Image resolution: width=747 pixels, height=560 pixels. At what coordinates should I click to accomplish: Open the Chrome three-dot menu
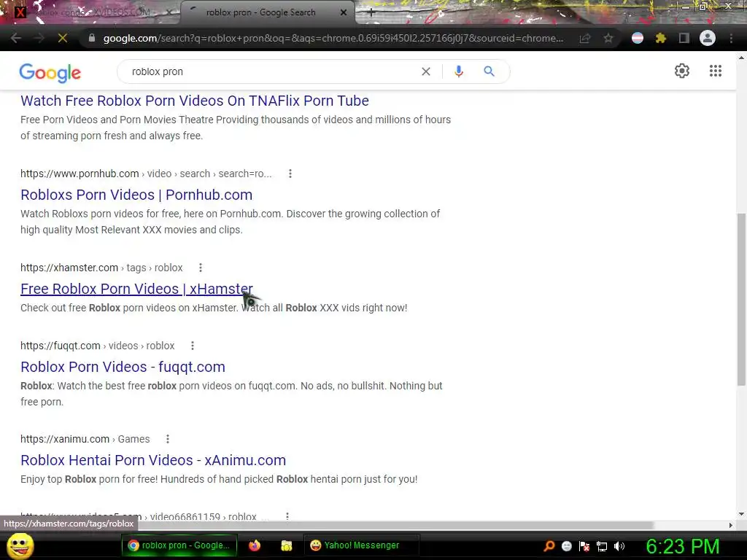731,38
